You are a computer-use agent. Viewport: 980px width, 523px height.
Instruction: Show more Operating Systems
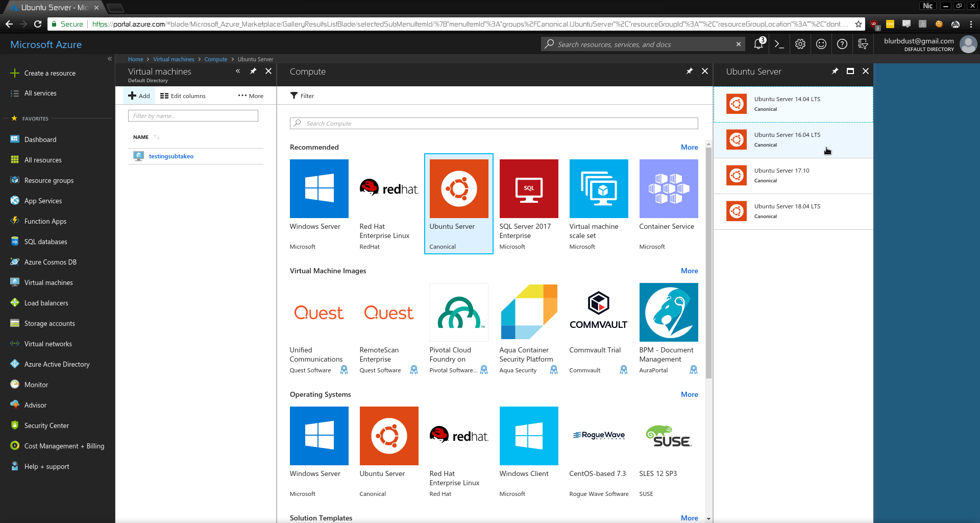point(690,394)
